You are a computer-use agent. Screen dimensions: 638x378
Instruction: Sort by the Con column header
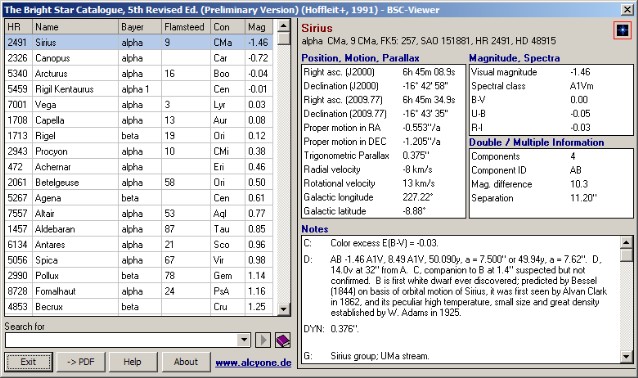[228, 27]
